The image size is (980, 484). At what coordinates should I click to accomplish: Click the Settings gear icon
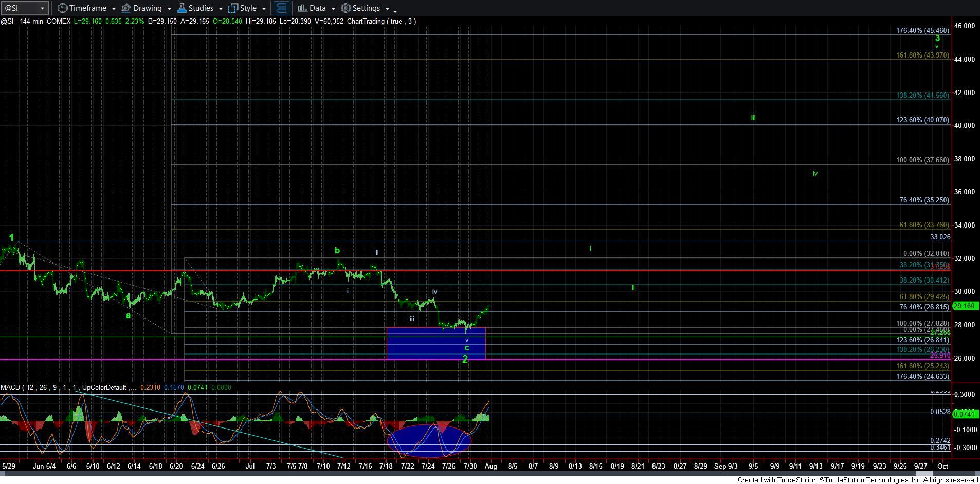pyautogui.click(x=346, y=8)
